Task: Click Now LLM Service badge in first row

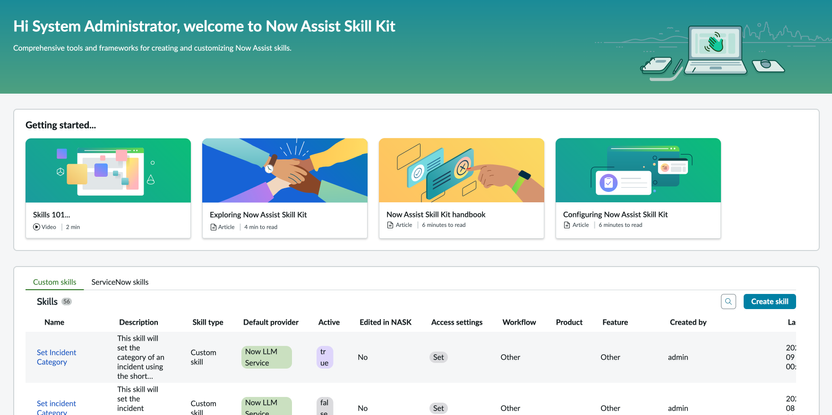Action: [266, 357]
